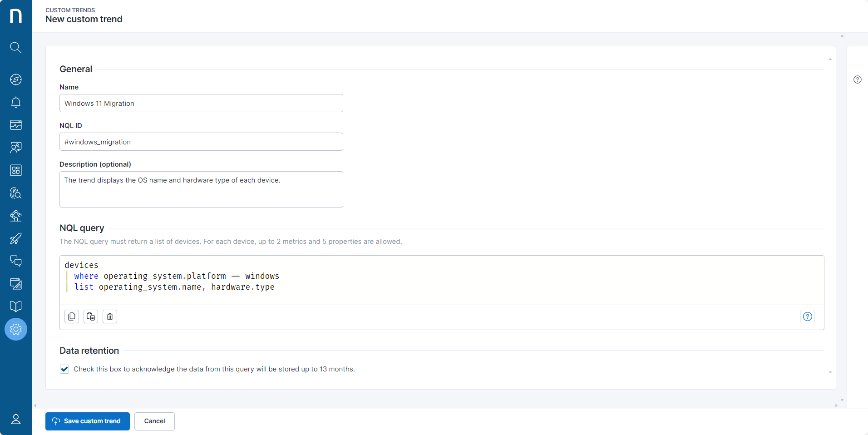The width and height of the screenshot is (868, 435).
Task: Click the Cancel button
Action: (x=154, y=421)
